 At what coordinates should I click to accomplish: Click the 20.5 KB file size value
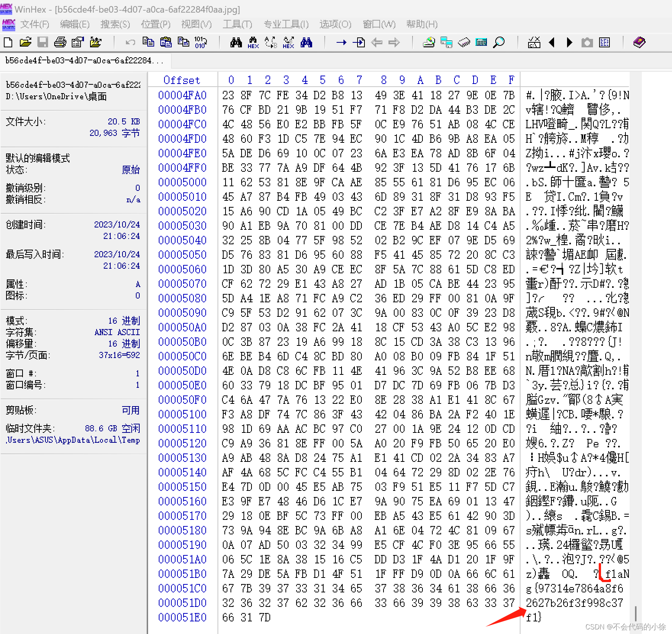point(124,121)
